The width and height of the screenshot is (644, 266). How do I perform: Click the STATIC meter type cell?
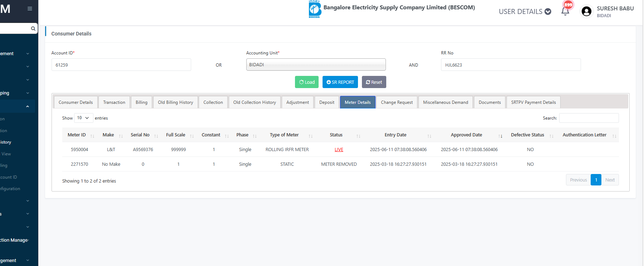(287, 164)
